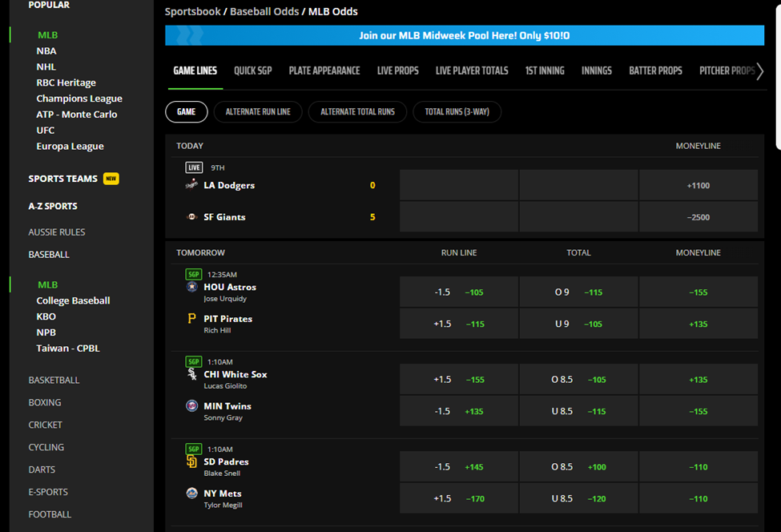Open the Live Player Totals tab
This screenshot has width=781, height=532.
472,71
